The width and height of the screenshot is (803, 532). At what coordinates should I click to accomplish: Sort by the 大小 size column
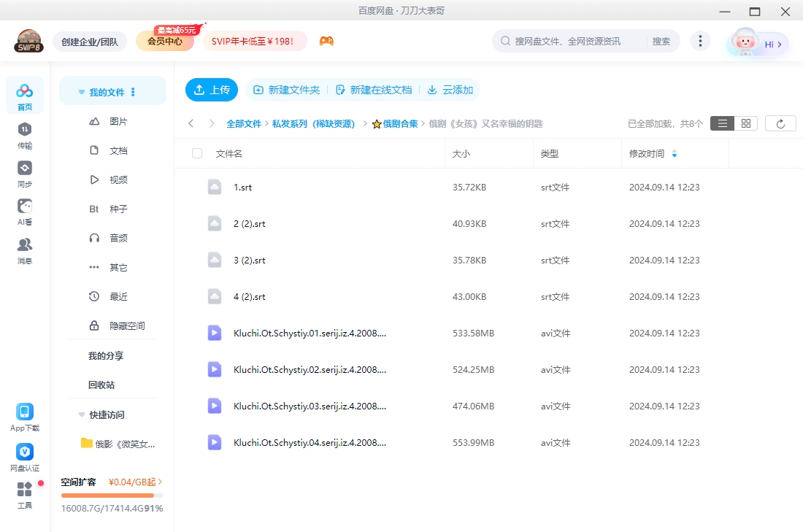461,153
